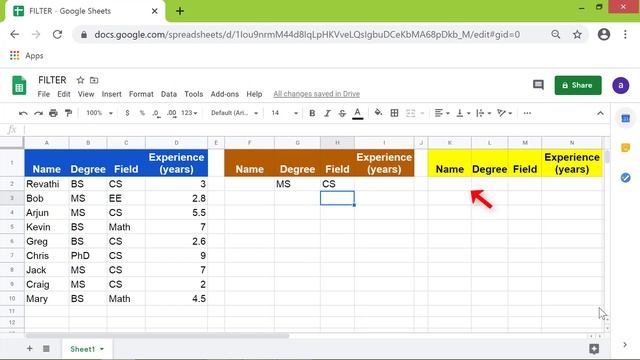Image resolution: width=640 pixels, height=360 pixels.
Task: Open the Tools menu
Action: tap(193, 94)
